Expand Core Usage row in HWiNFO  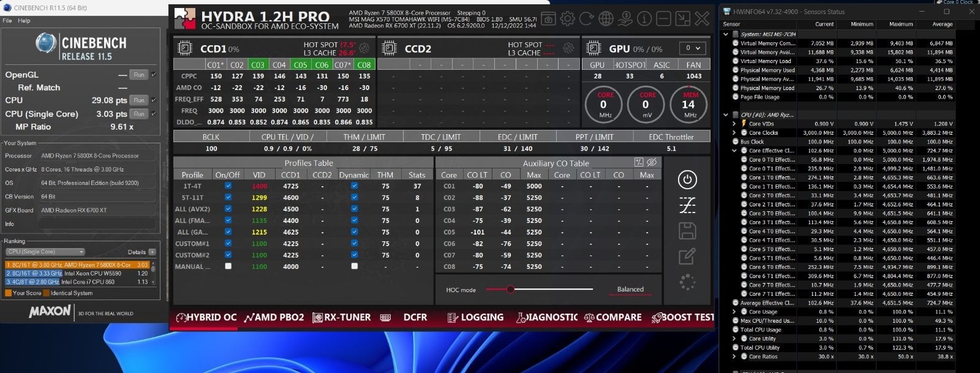(735, 312)
